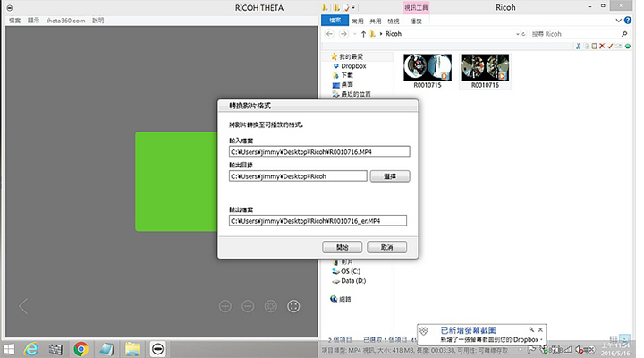The image size is (644, 358).
Task: Click the fullscreen icon in THETA viewer
Action: coord(293,306)
